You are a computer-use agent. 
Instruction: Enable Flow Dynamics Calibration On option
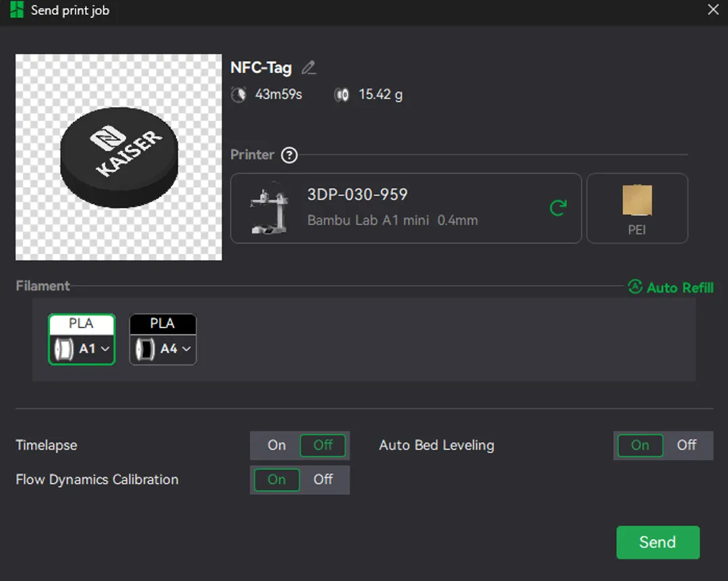click(277, 480)
